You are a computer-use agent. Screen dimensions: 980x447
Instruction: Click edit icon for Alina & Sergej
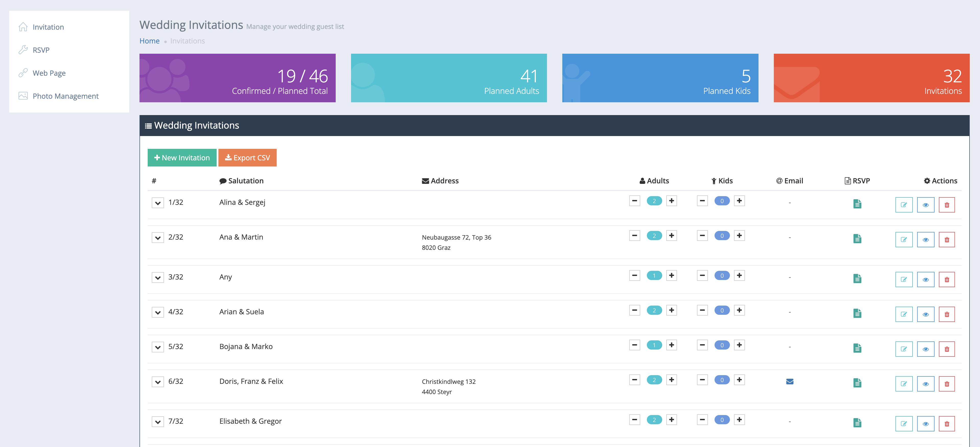coord(904,205)
